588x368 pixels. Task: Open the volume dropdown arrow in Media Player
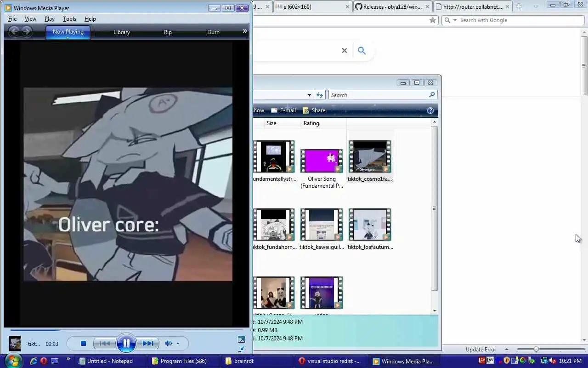[x=178, y=344]
